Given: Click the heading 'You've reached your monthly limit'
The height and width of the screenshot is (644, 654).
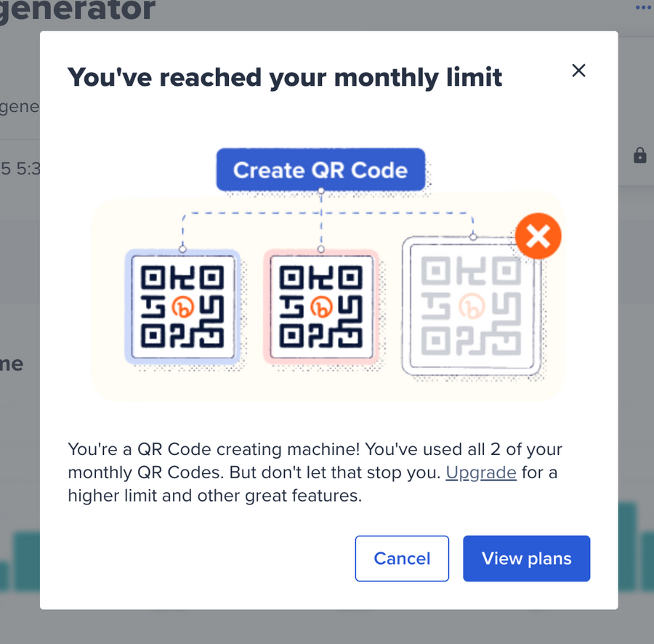Looking at the screenshot, I should point(285,77).
